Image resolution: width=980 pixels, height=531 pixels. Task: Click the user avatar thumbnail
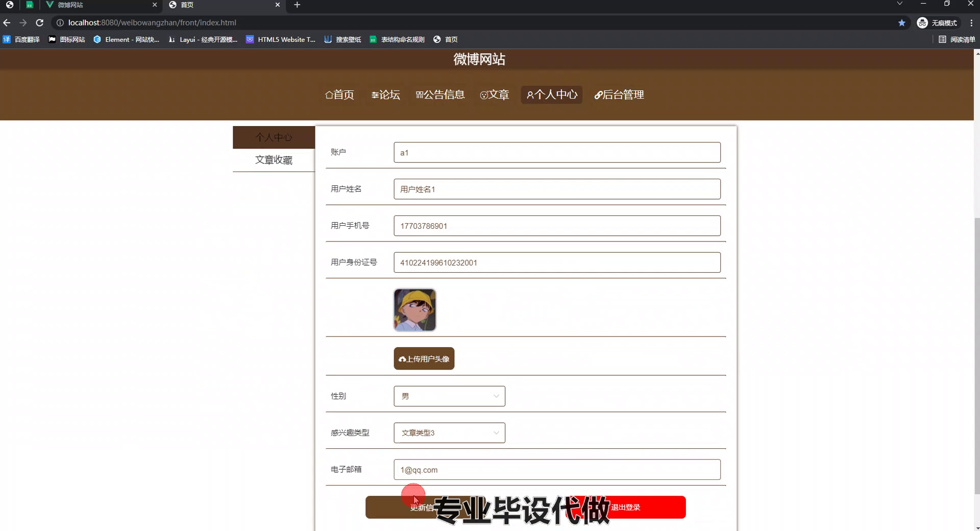click(415, 310)
